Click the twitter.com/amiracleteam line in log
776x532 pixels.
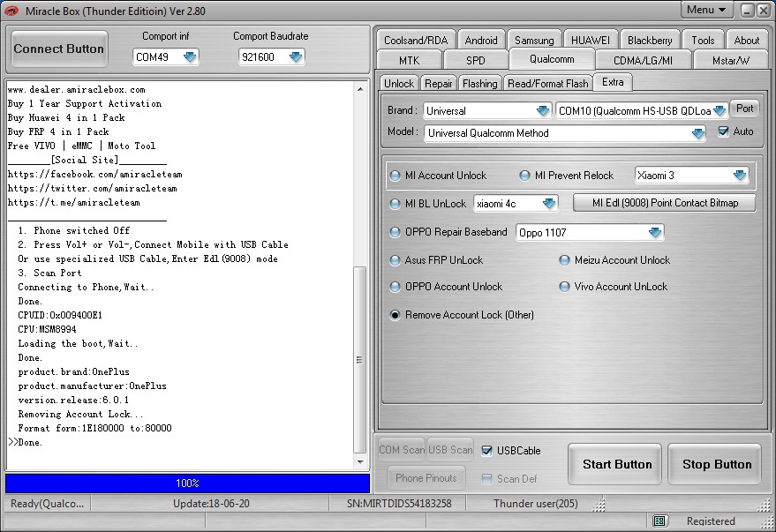pos(92,189)
